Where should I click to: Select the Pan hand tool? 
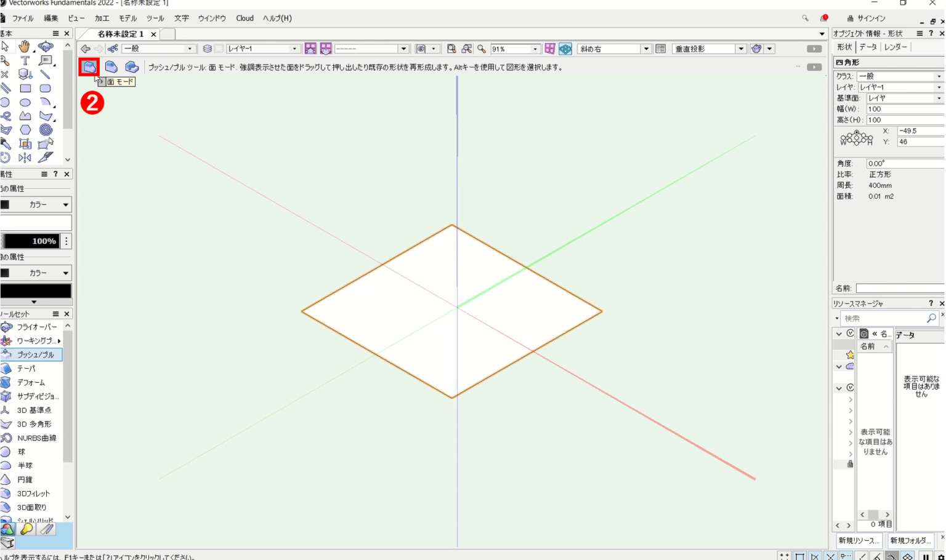tap(25, 47)
